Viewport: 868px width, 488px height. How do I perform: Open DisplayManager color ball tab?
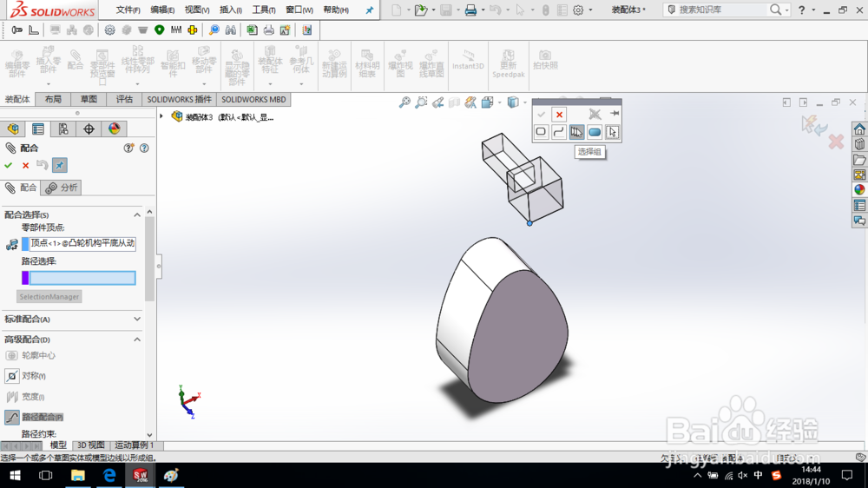[x=114, y=129]
